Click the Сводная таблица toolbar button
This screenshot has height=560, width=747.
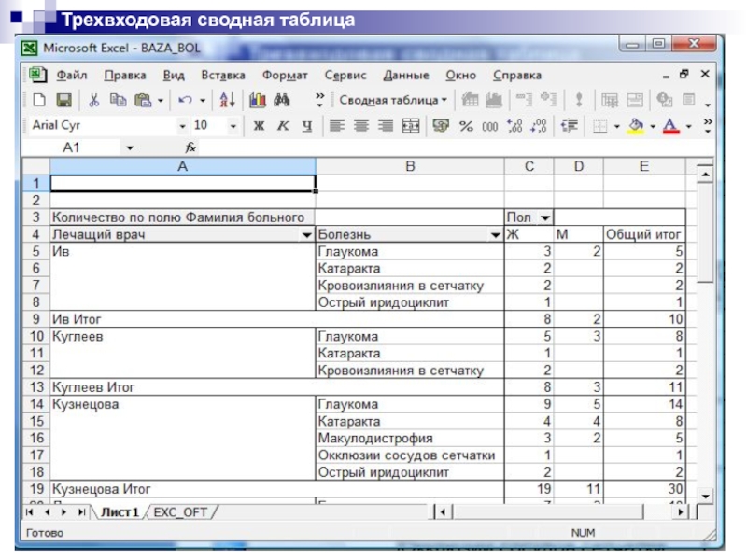(x=392, y=100)
